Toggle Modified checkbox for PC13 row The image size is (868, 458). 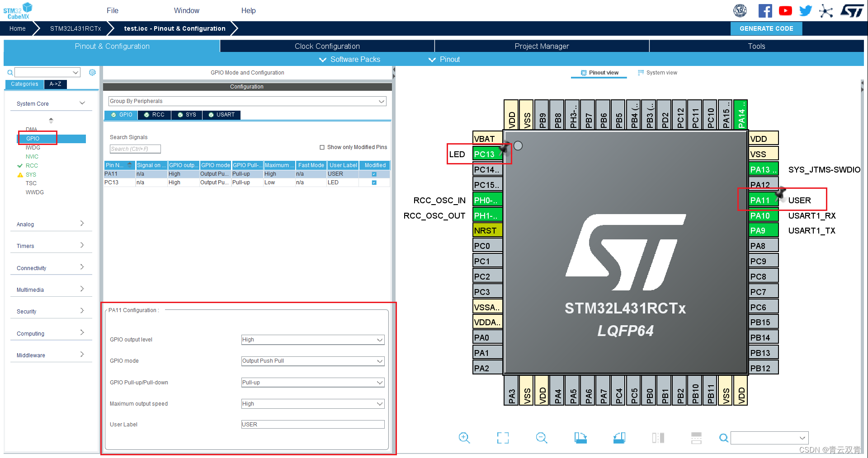point(374,182)
